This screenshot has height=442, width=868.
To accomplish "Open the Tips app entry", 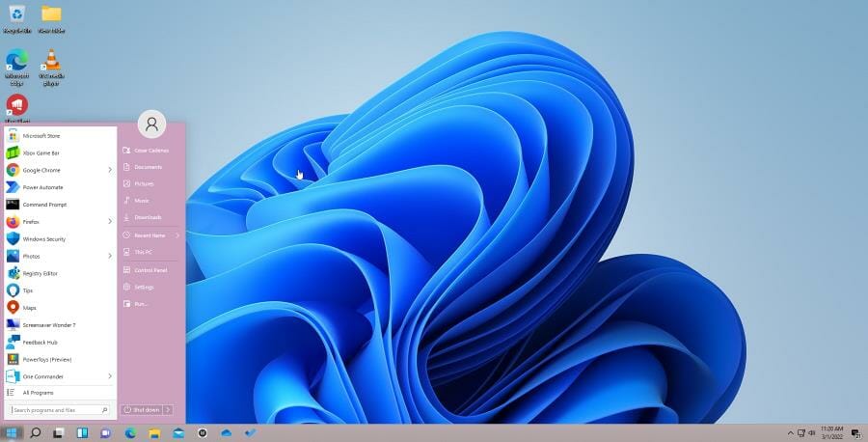I will (x=60, y=290).
